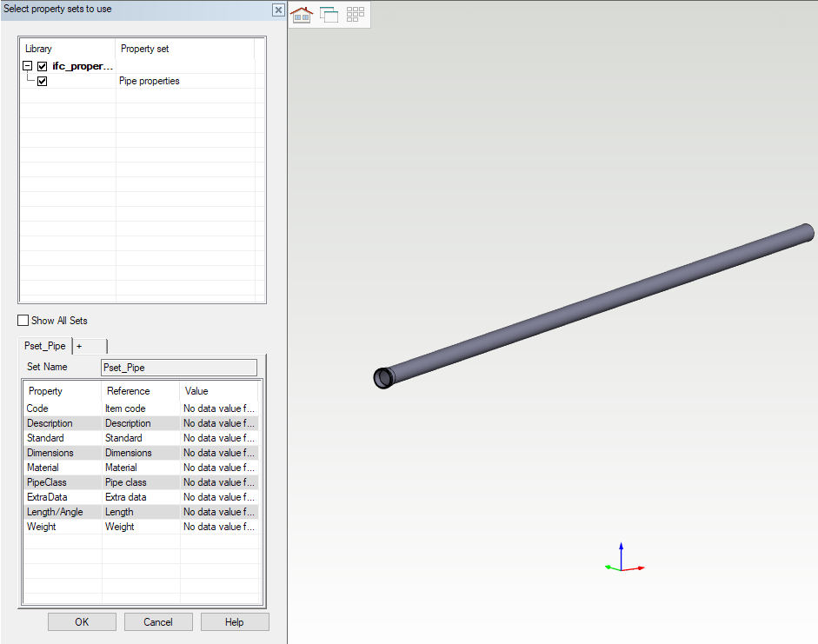Collapse the ifc_proper... library tree node

click(28, 66)
